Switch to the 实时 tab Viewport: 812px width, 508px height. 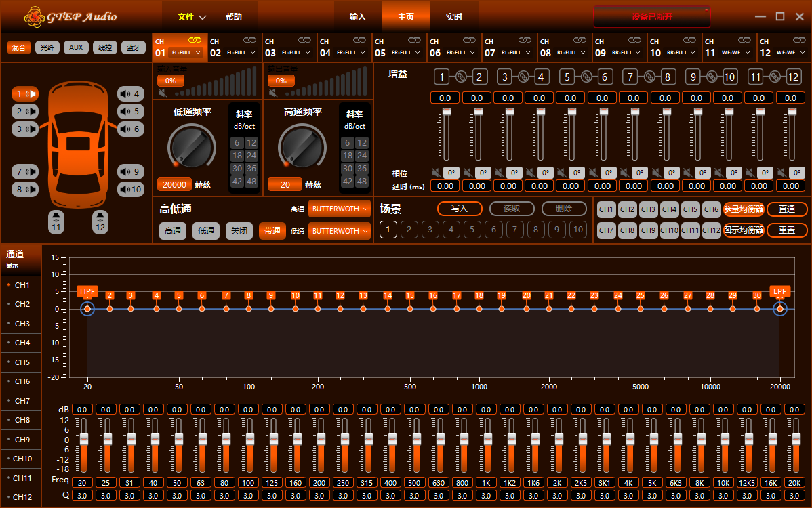click(454, 17)
